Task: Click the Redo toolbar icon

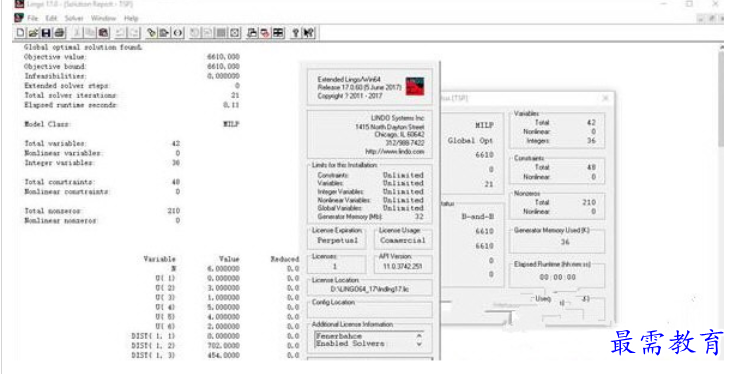Action: click(134, 33)
